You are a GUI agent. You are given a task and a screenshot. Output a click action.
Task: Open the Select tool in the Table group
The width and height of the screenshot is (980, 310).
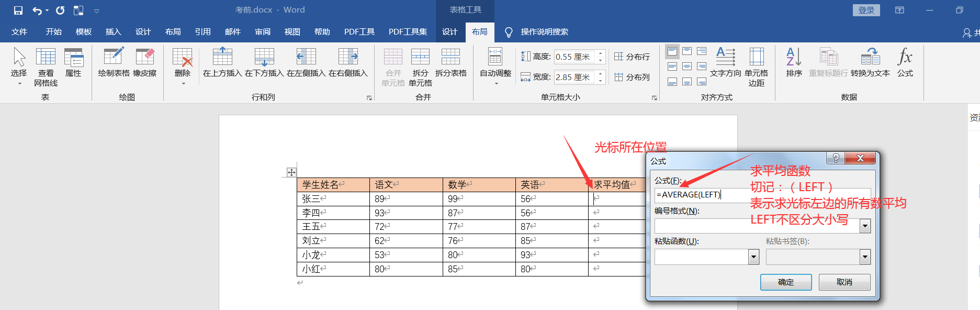point(19,66)
